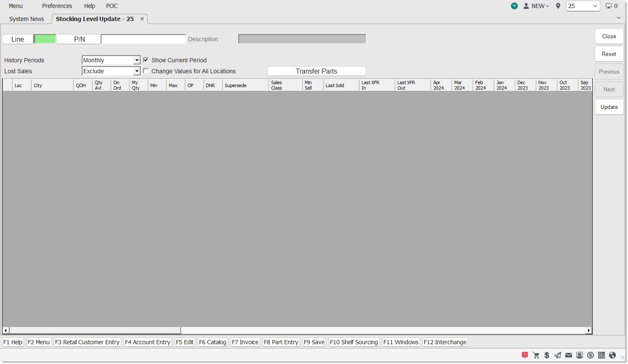Image resolution: width=628 pixels, height=364 pixels.
Task: Open the shopping cart icon
Action: coord(536,355)
